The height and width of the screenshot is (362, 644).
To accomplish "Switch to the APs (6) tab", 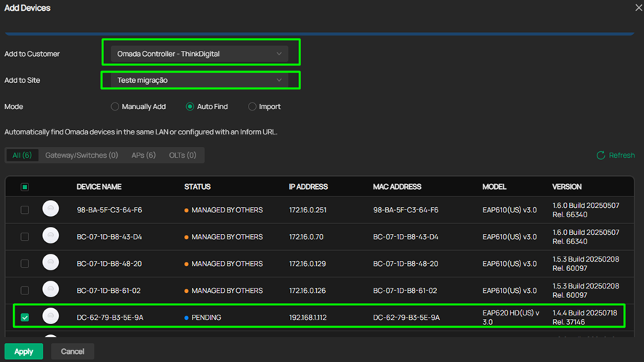I will (142, 156).
